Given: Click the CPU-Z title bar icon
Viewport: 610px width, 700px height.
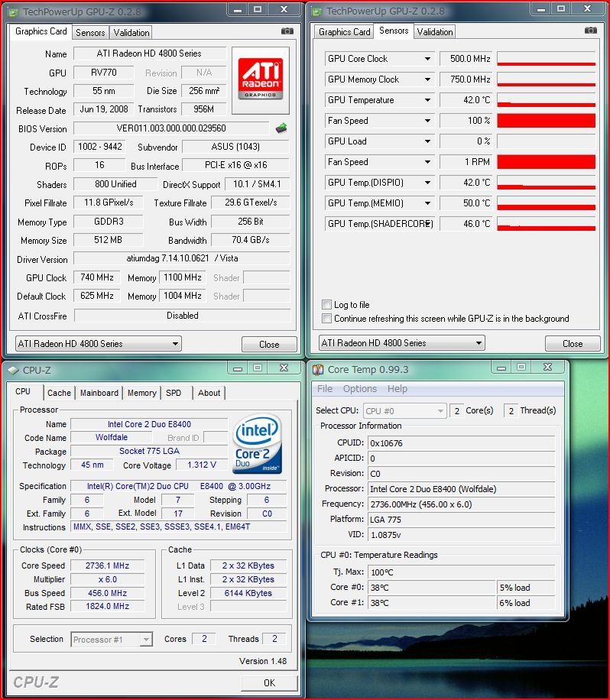Looking at the screenshot, I should [x=14, y=370].
